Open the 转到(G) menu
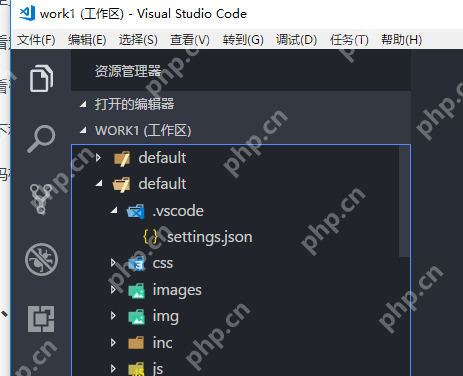 point(243,40)
